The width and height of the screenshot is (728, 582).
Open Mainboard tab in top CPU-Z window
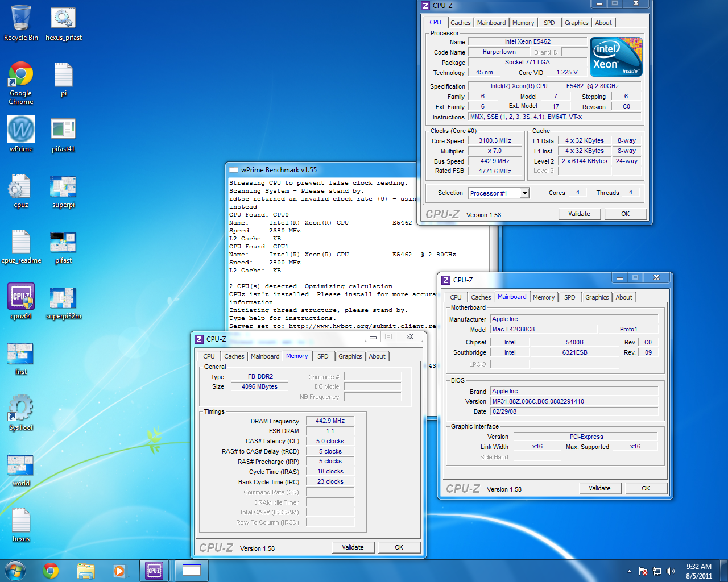click(x=491, y=23)
